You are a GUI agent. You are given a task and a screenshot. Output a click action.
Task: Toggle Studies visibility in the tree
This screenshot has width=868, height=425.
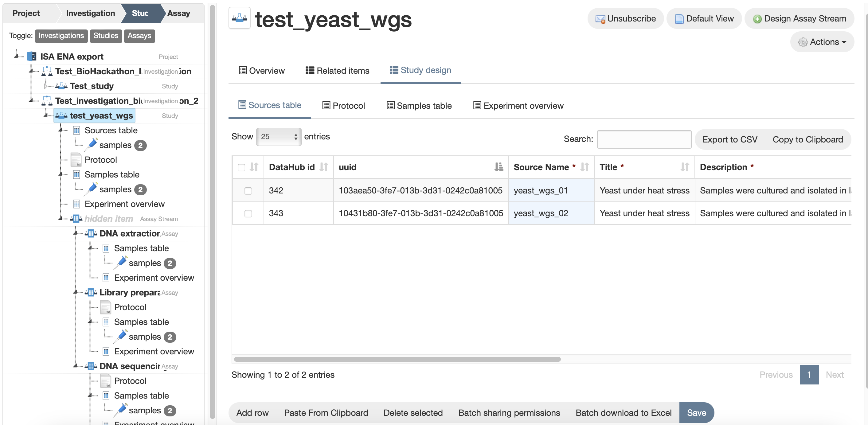click(106, 36)
